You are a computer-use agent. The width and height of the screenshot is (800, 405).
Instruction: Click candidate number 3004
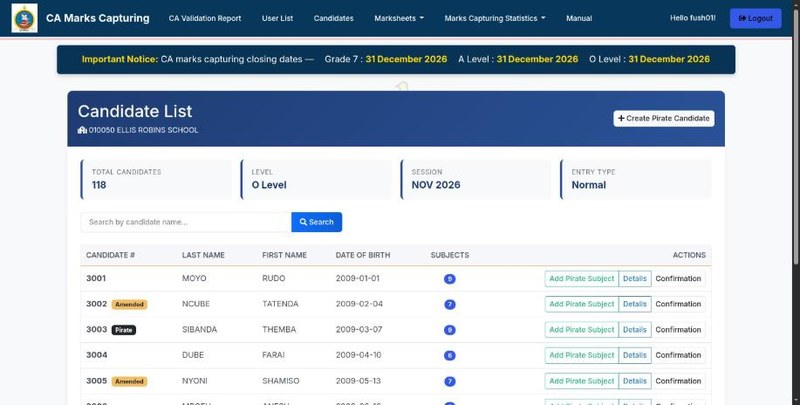coord(96,355)
